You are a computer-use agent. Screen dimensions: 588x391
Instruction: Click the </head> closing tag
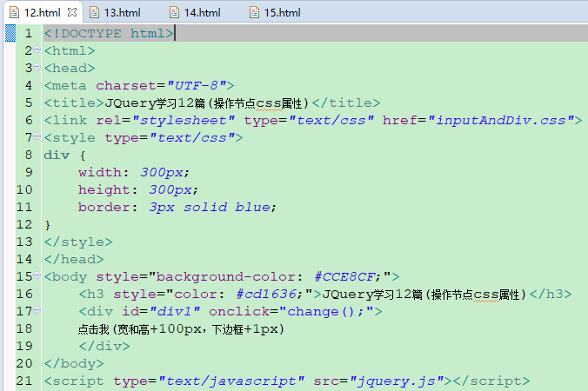74,259
